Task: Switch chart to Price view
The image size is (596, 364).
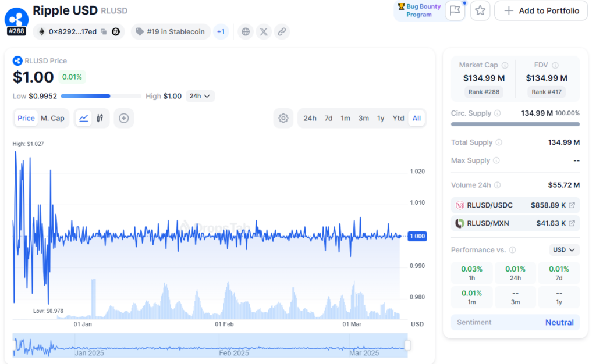Action: click(x=26, y=118)
